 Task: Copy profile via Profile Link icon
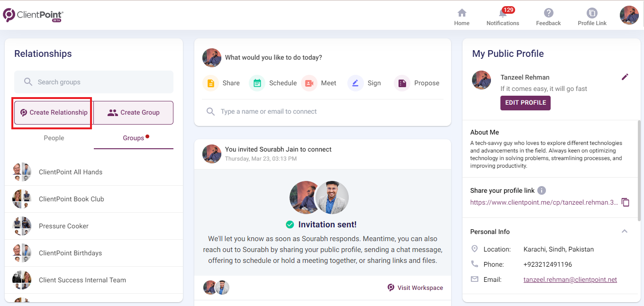click(592, 13)
